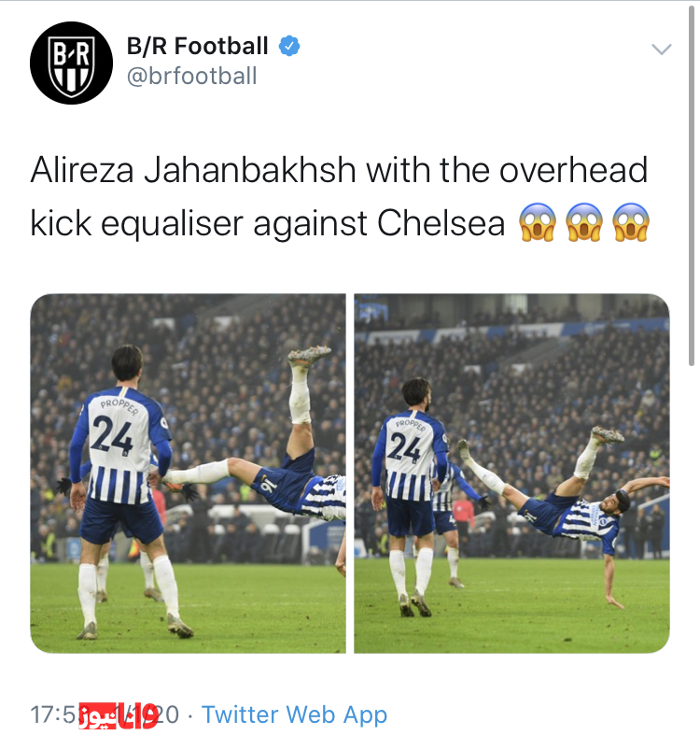Click the second screaming face emoji
This screenshot has width=700, height=749.
coord(584,222)
